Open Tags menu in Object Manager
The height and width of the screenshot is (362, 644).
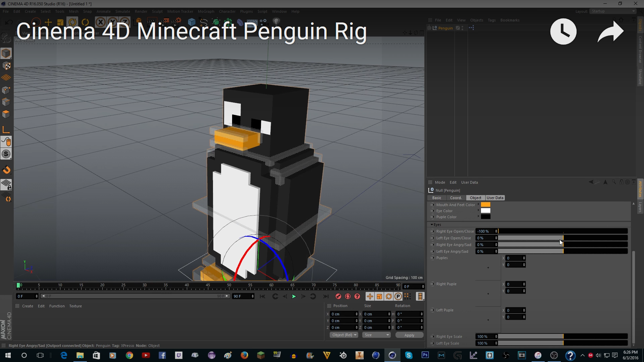491,20
